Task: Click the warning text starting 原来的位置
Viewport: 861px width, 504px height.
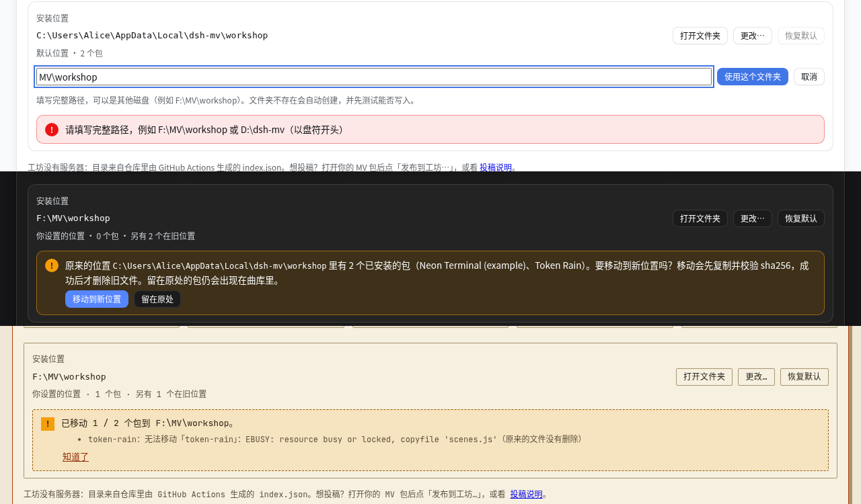Action: 437,273
